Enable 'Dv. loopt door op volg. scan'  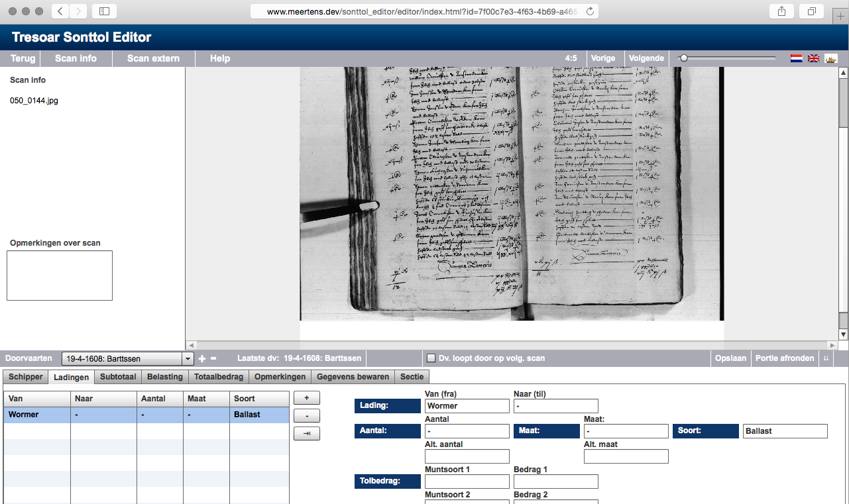pos(431,358)
